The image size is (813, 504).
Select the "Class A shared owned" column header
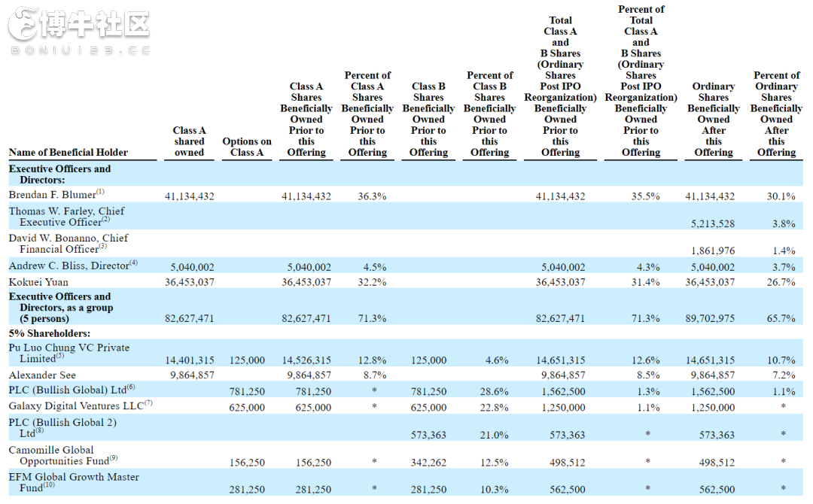tap(189, 141)
